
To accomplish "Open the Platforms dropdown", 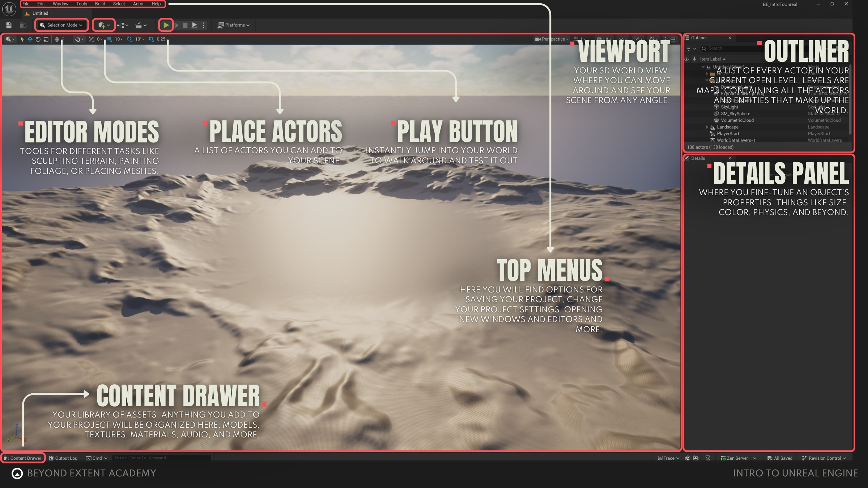I will [x=234, y=25].
